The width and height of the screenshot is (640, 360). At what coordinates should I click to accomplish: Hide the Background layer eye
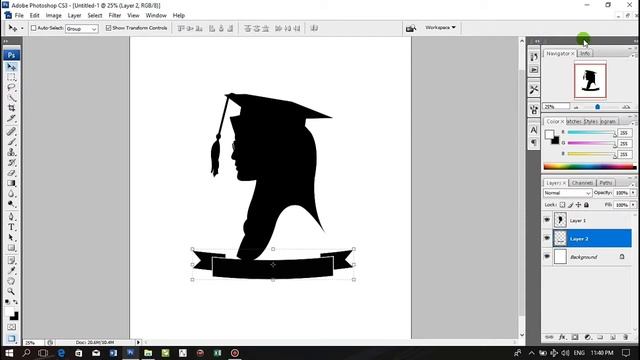(547, 257)
